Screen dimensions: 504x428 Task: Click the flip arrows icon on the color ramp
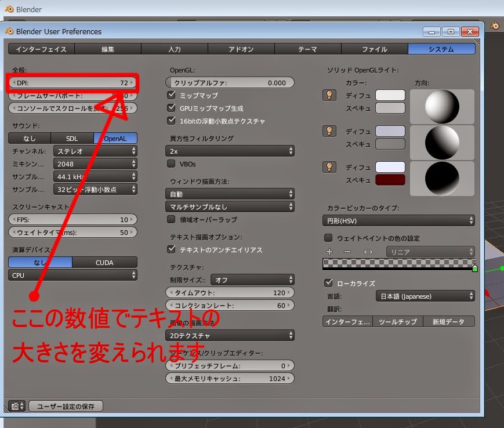point(368,252)
